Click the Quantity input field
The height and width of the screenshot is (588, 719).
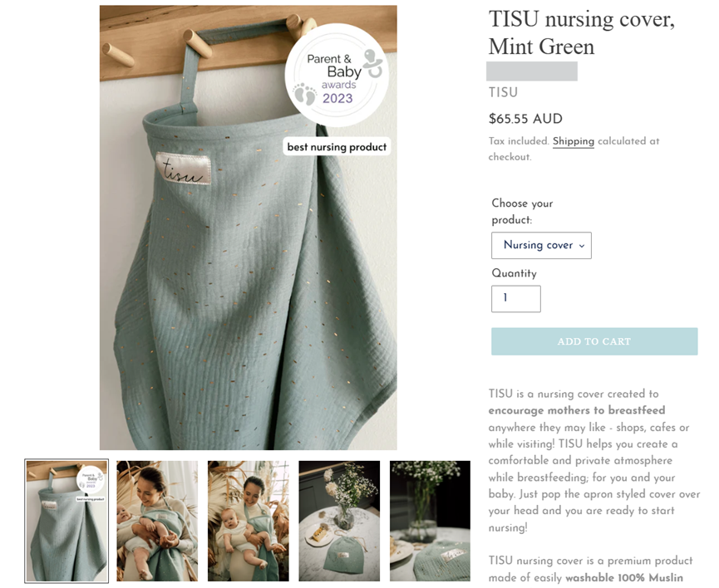(516, 298)
